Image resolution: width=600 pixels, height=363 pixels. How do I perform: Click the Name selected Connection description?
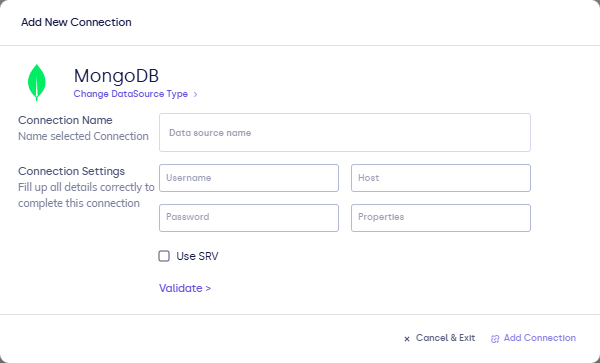(83, 136)
